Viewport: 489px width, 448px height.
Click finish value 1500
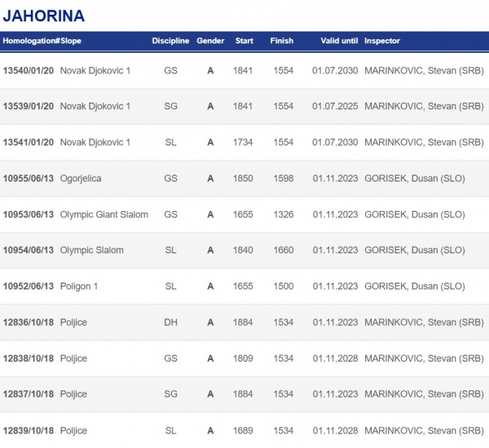284,287
